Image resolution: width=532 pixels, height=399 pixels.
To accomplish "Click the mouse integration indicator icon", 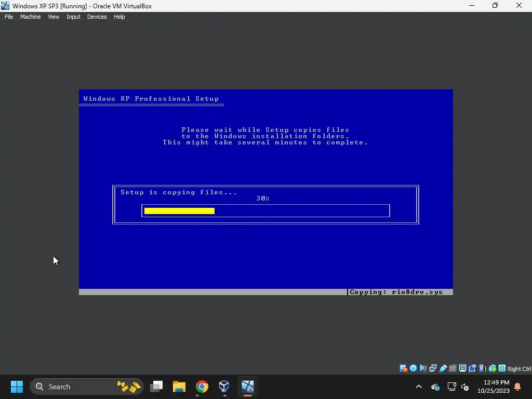I will (x=493, y=368).
